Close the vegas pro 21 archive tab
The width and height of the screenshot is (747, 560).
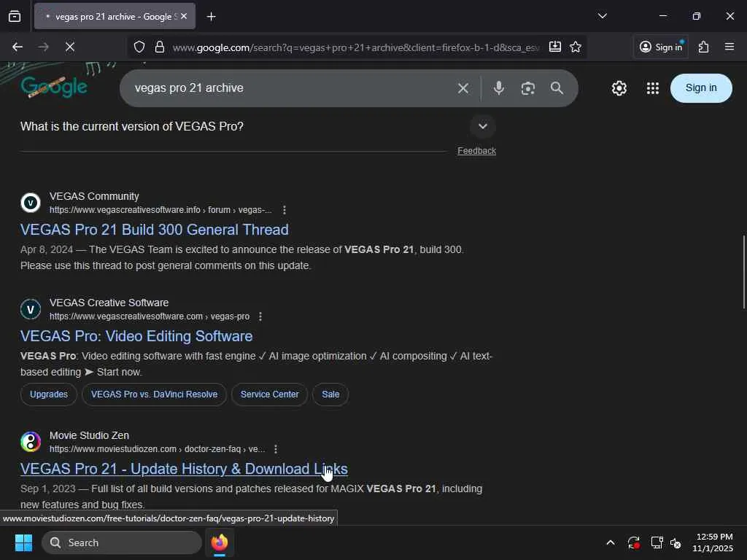pyautogui.click(x=184, y=17)
